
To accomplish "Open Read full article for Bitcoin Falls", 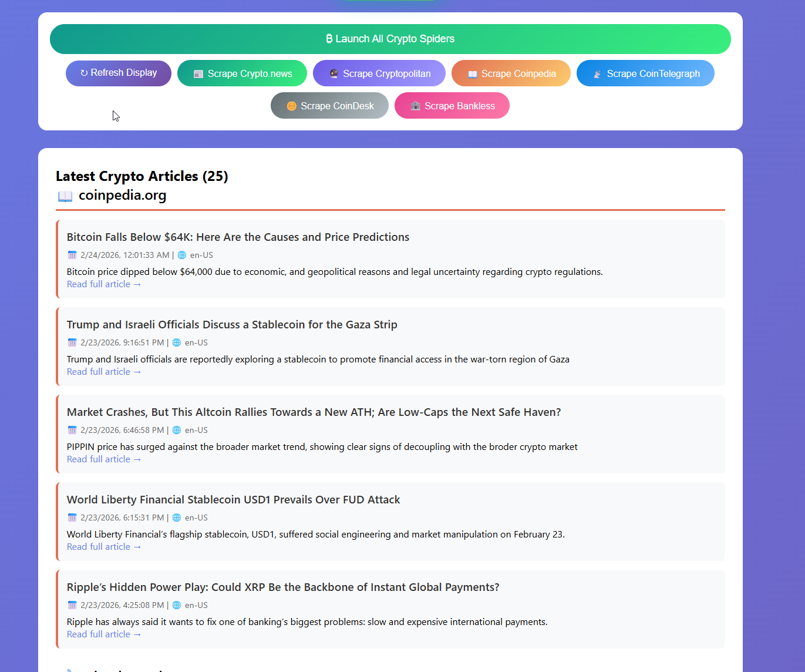I will tap(104, 284).
